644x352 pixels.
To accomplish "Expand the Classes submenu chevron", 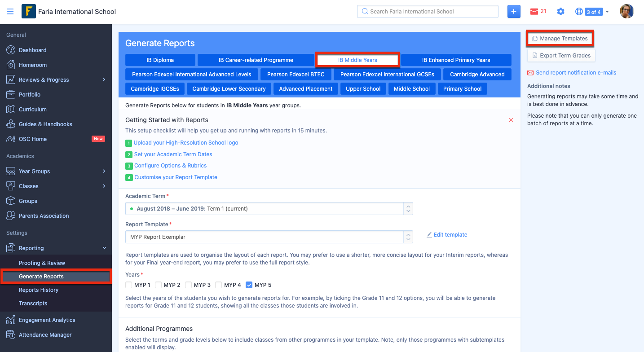I will pos(104,186).
